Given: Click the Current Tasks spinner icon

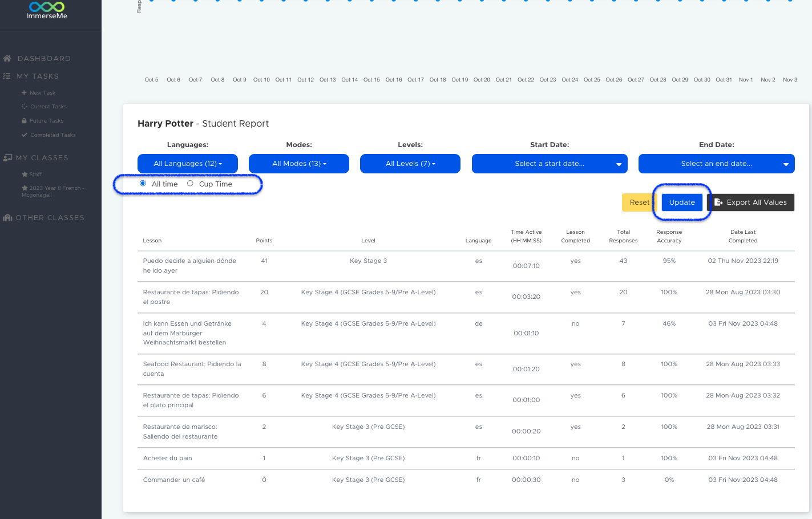Looking at the screenshot, I should (24, 107).
